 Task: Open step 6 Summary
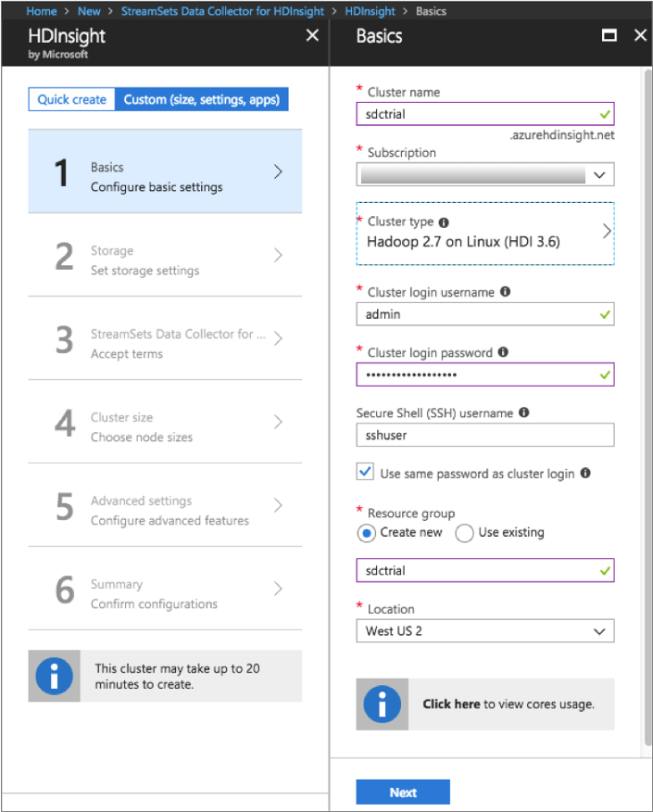coord(165,589)
